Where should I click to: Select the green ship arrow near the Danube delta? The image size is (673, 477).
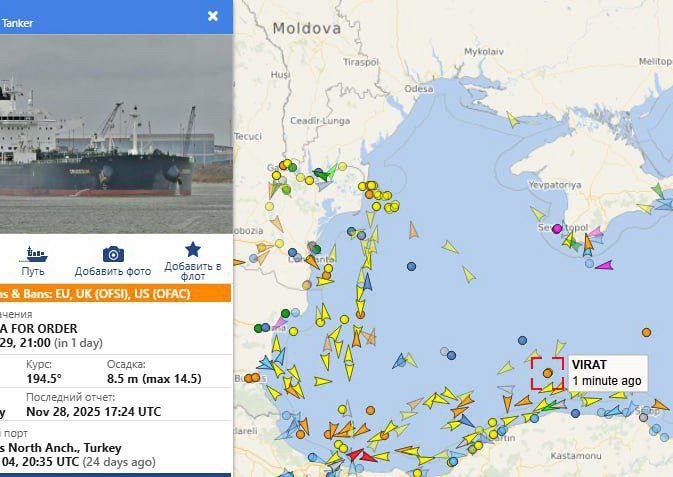click(324, 173)
